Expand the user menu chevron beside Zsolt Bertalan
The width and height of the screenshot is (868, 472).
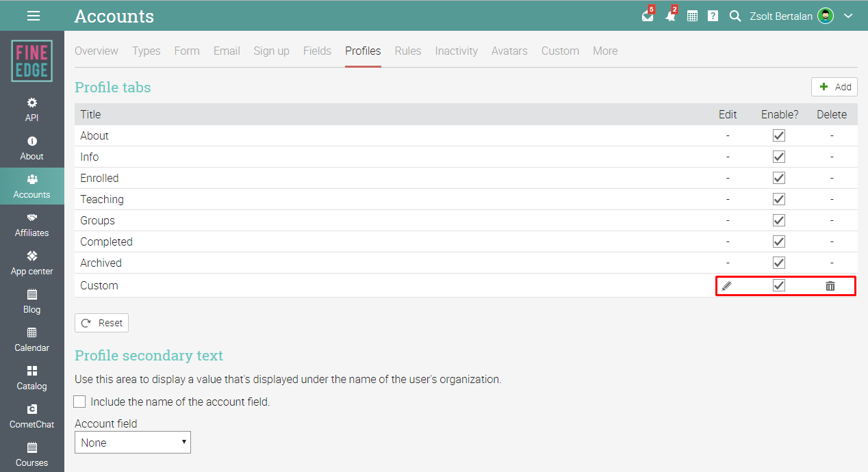pyautogui.click(x=848, y=16)
